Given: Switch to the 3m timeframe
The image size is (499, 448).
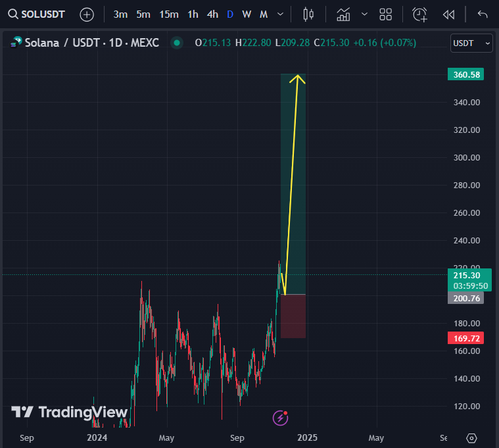Looking at the screenshot, I should tap(120, 14).
